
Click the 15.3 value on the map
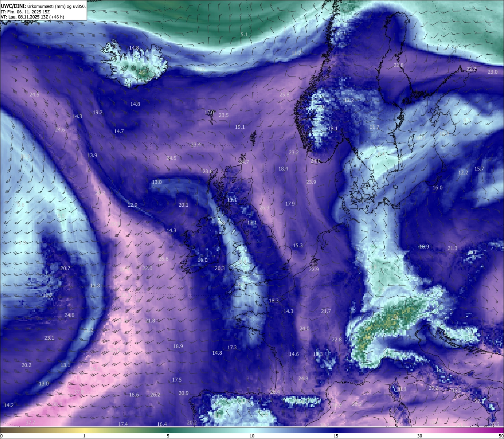[298, 245]
